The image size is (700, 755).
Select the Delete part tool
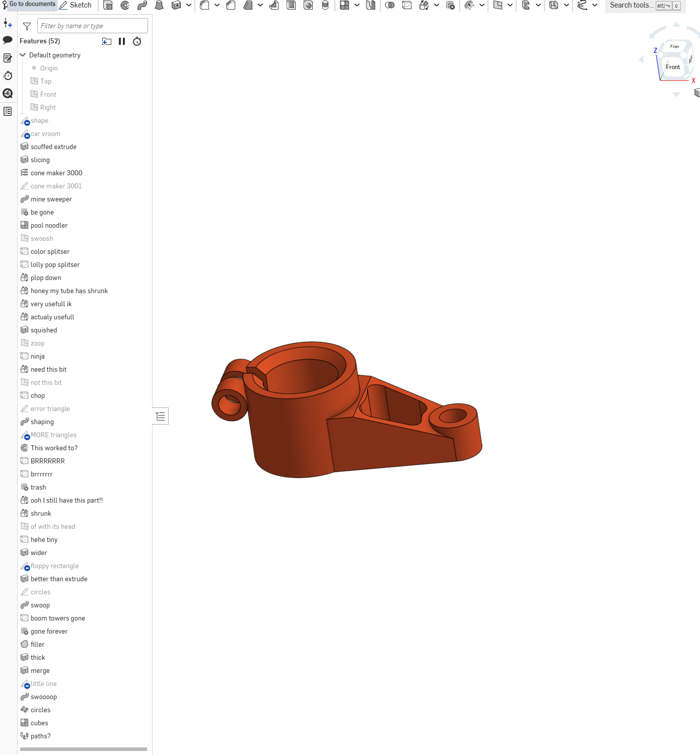click(450, 5)
